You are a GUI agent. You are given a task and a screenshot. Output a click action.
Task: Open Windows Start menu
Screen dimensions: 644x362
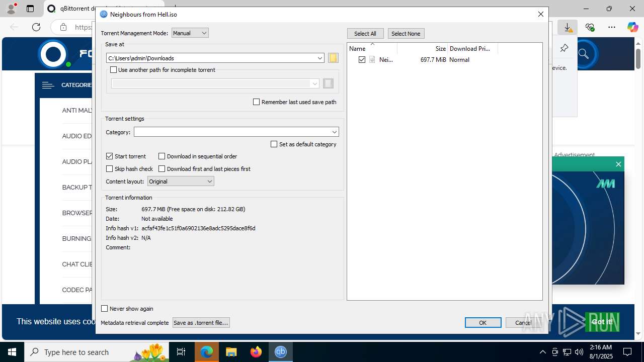pyautogui.click(x=12, y=352)
